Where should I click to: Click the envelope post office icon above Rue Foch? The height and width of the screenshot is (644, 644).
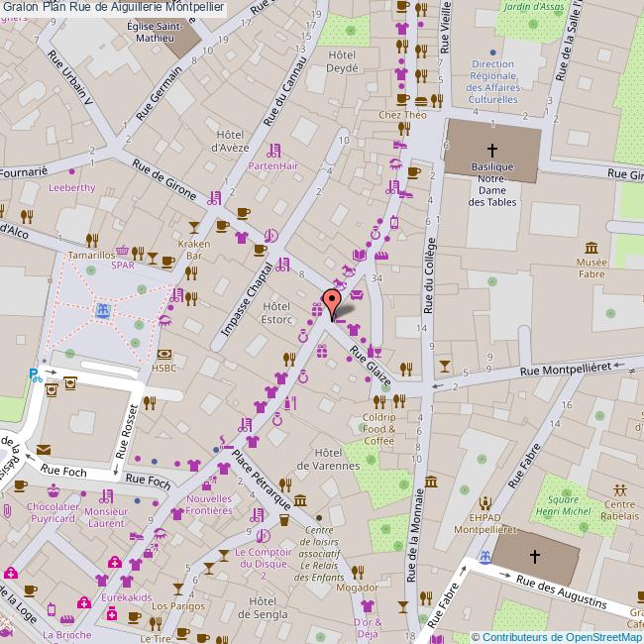pyautogui.click(x=44, y=451)
